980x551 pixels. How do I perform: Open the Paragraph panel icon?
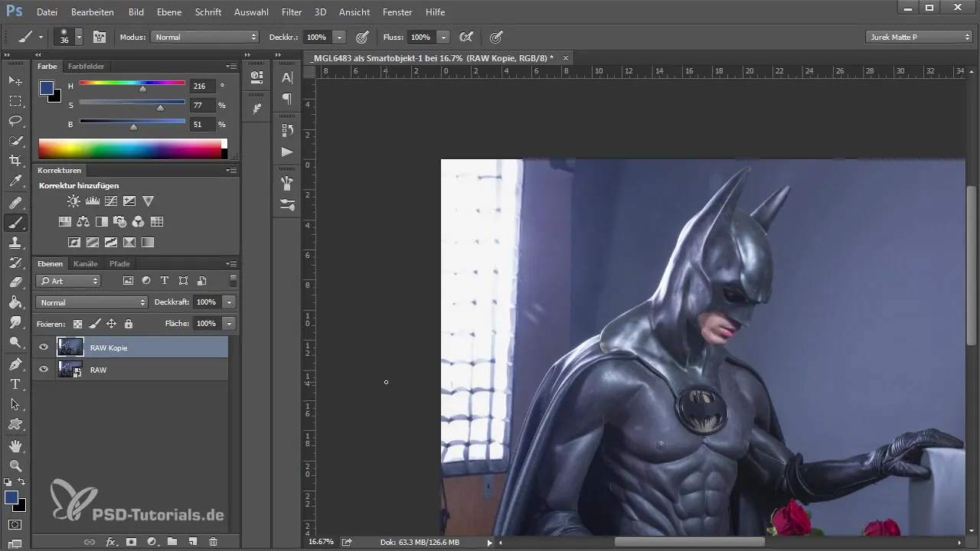point(287,99)
